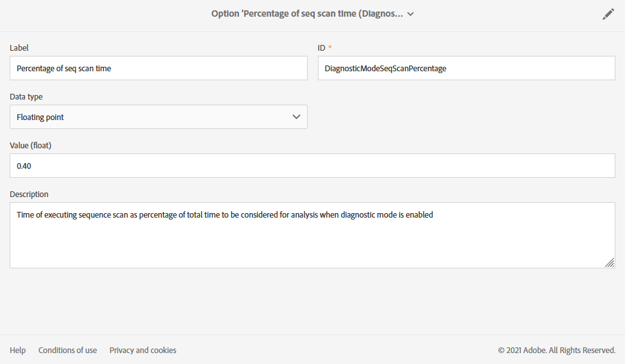Grab the Description box resize handle
The height and width of the screenshot is (364, 625).
609,262
